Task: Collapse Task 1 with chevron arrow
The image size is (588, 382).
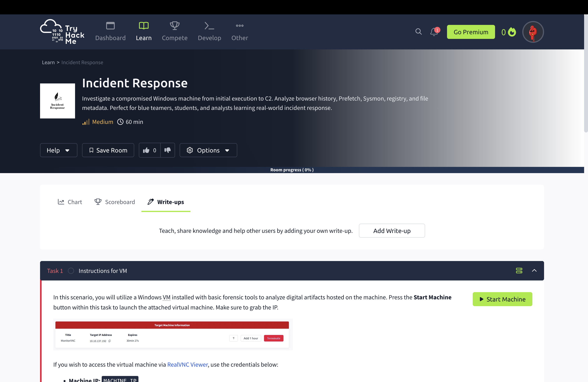Action: 534,271
